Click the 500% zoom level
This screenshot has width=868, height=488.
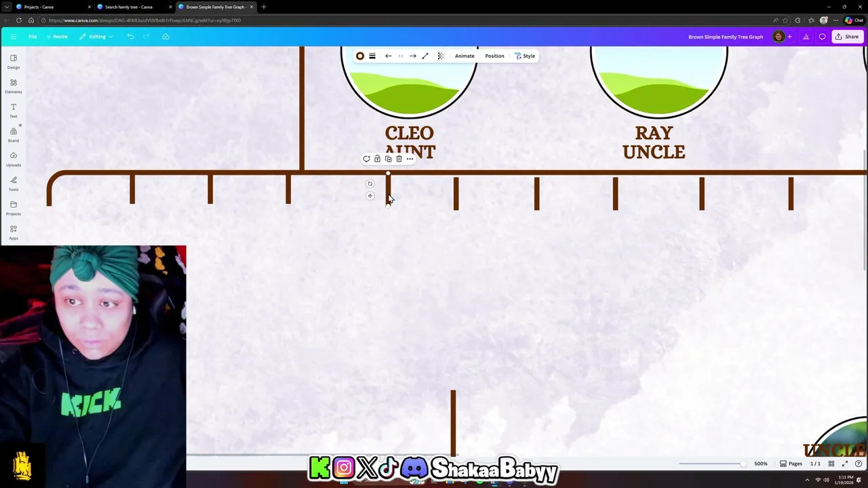point(761,464)
